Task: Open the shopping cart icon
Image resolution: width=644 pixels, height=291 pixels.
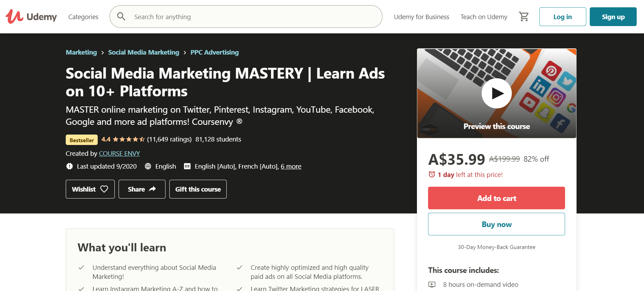Action: [x=524, y=17]
